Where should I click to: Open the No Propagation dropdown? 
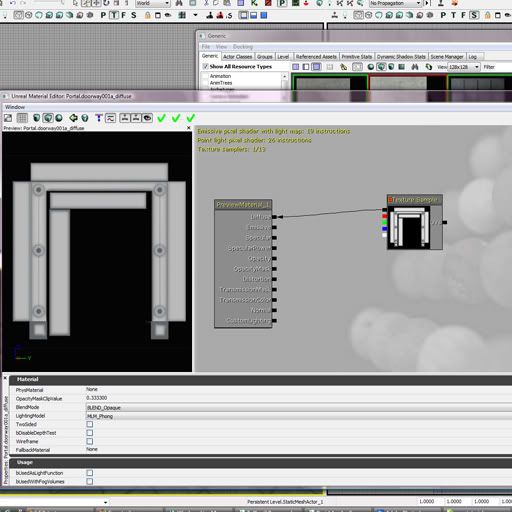[x=395, y=3]
